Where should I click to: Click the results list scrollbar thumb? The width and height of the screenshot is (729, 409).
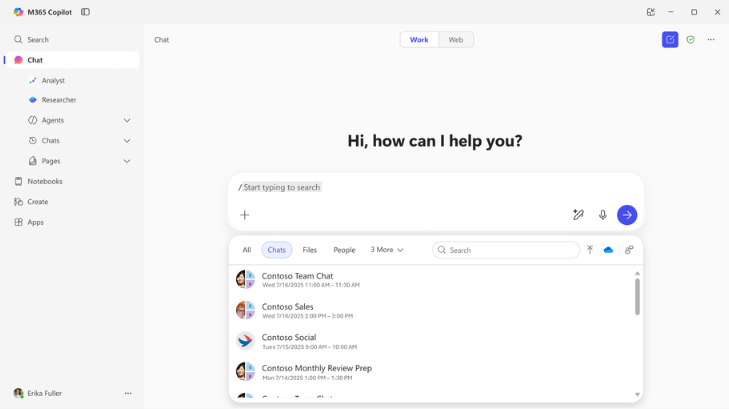point(637,297)
